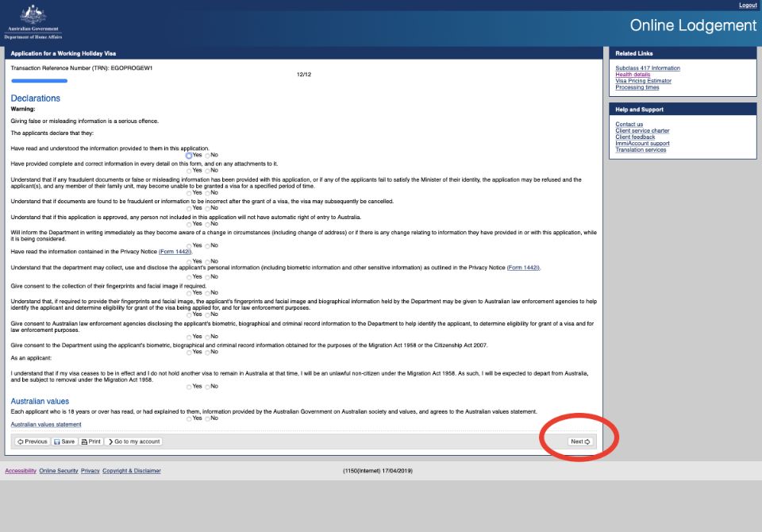This screenshot has width=762, height=532.
Task: Select Yes for read and understood information
Action: pos(189,156)
